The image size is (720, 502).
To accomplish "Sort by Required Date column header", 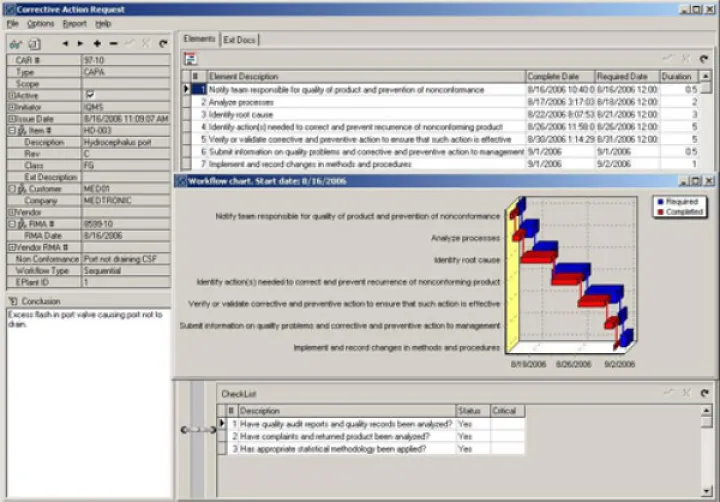I will [625, 76].
